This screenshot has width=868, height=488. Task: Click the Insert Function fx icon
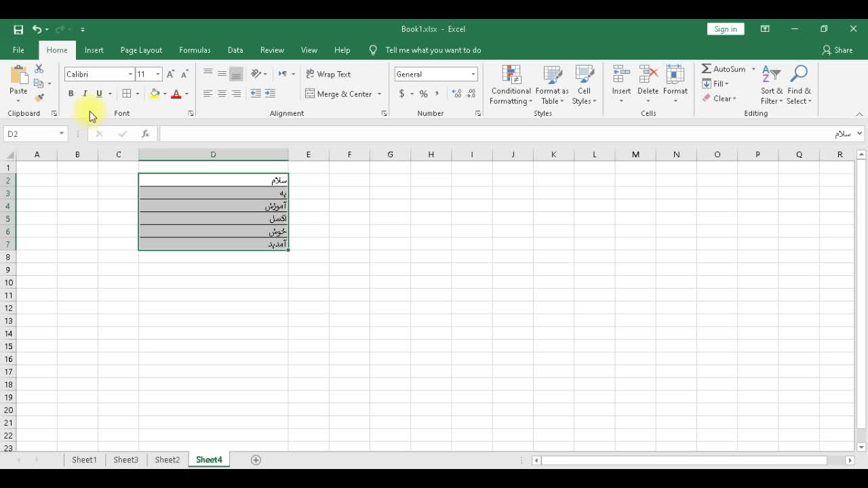point(145,134)
